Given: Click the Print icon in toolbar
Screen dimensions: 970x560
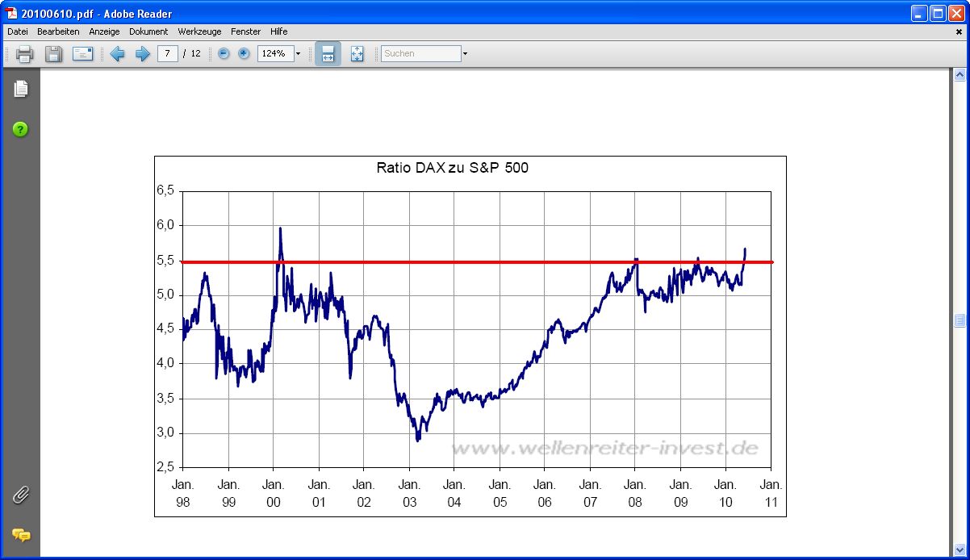Looking at the screenshot, I should click(x=24, y=54).
